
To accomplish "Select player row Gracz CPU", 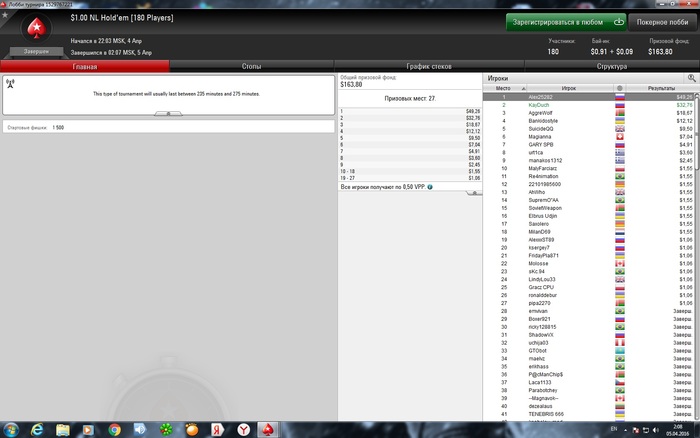I will tap(588, 287).
